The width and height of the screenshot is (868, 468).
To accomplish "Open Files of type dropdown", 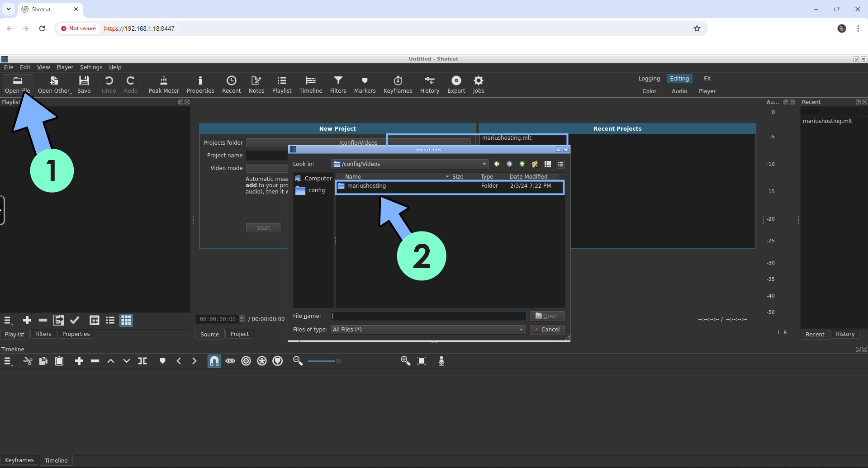I will [x=428, y=329].
